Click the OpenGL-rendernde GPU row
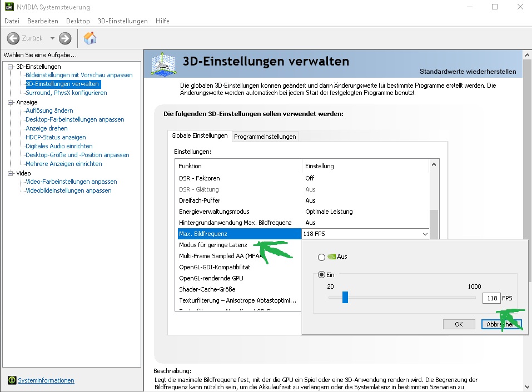This screenshot has height=392, width=532. [240, 278]
